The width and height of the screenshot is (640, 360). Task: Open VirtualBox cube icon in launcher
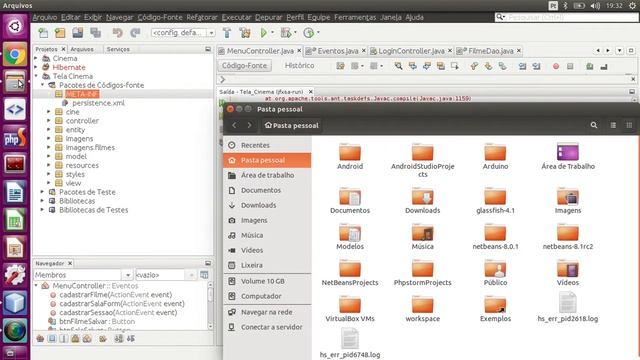(x=15, y=303)
